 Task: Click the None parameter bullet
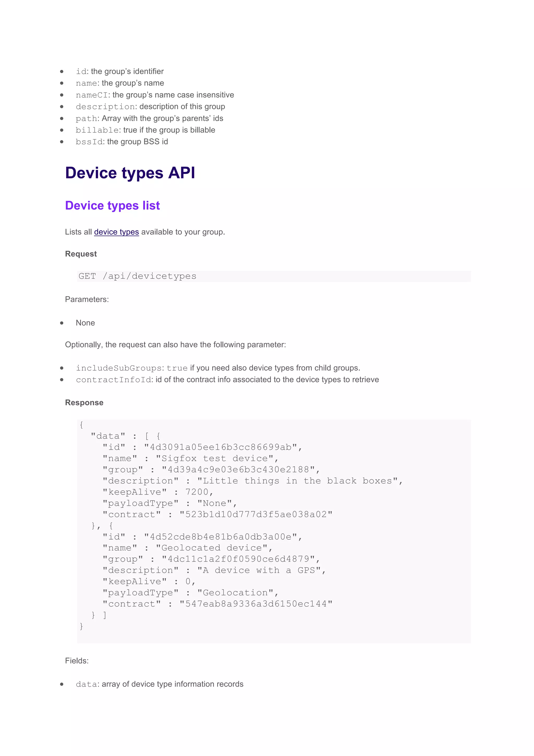tap(85, 323)
